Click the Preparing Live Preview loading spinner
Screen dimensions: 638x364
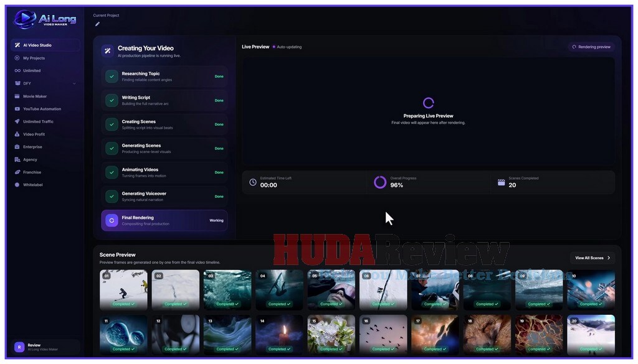[428, 103]
